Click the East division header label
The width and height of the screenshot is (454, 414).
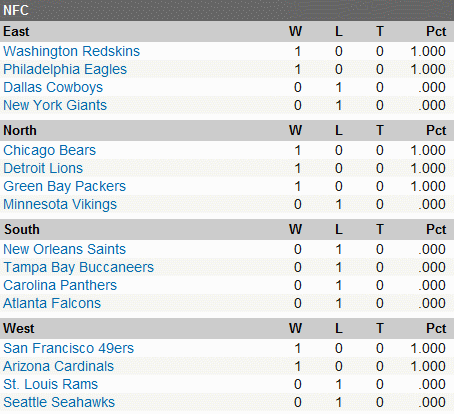point(16,32)
